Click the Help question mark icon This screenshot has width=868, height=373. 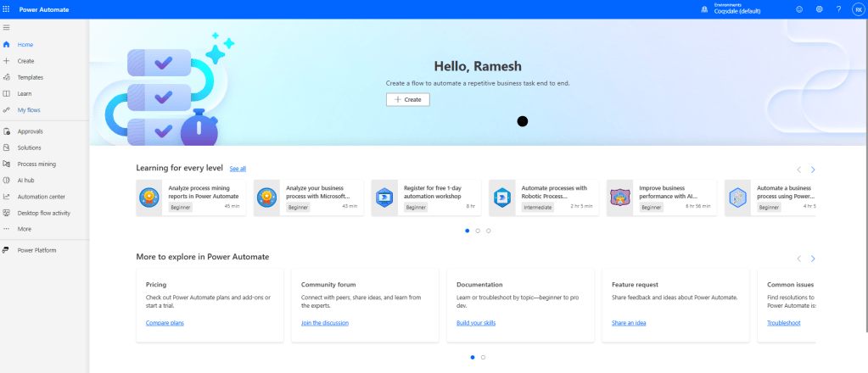839,9
